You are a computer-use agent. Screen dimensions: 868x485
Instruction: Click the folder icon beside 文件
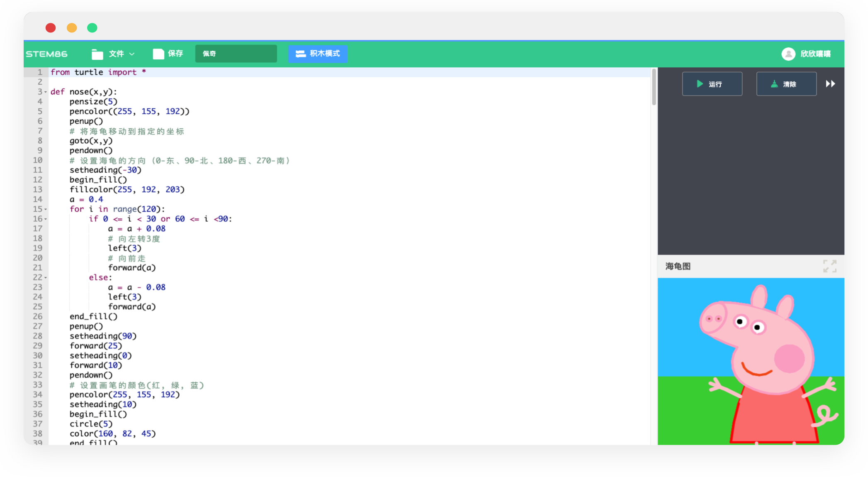point(97,54)
